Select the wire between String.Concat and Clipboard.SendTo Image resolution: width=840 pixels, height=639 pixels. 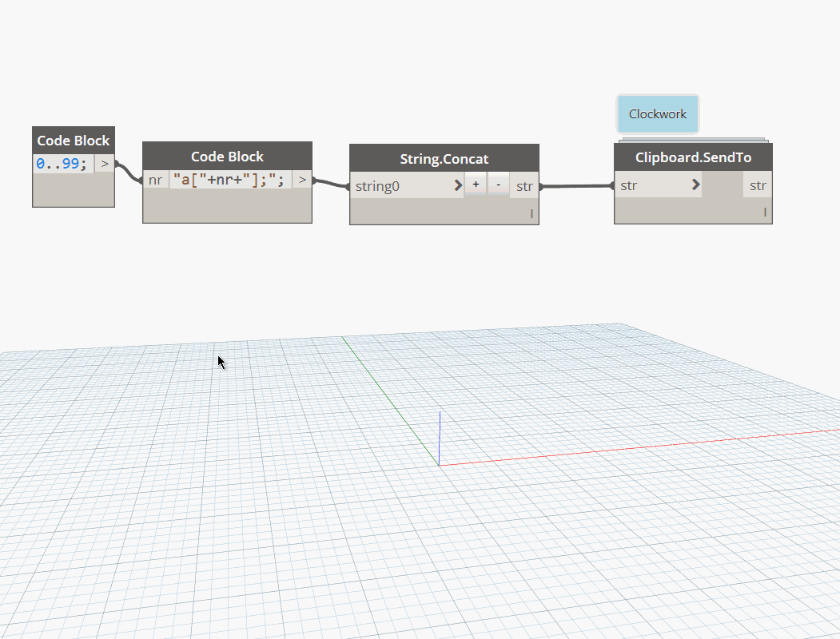tap(576, 185)
